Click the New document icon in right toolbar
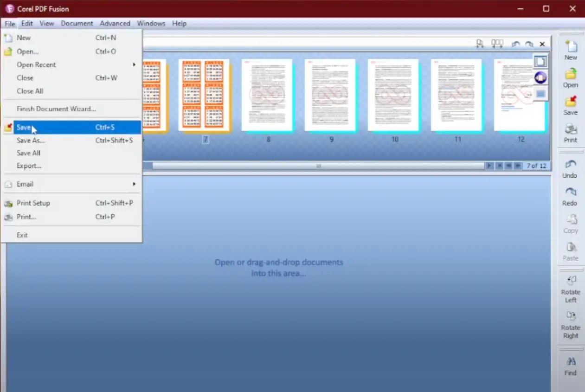This screenshot has width=585, height=392. [571, 47]
